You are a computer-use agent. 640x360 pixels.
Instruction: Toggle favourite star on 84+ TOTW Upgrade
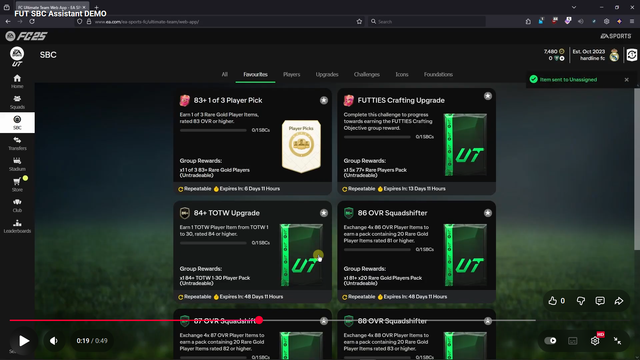(324, 213)
